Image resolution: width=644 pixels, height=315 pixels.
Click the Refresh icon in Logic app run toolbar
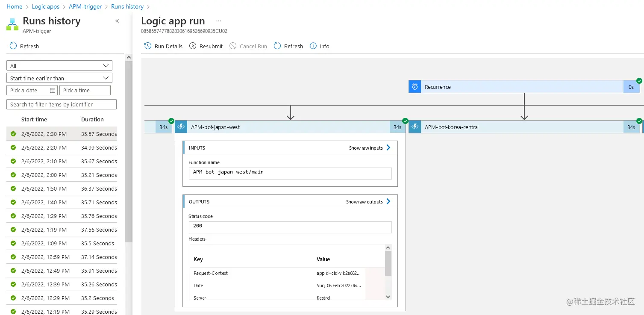point(277,46)
